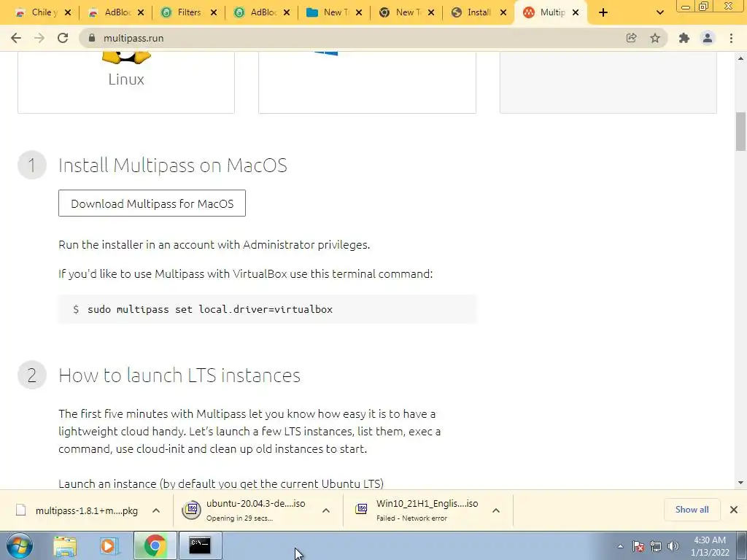Close the Filters tab
Viewport: 747px width, 560px height.
[x=214, y=12]
